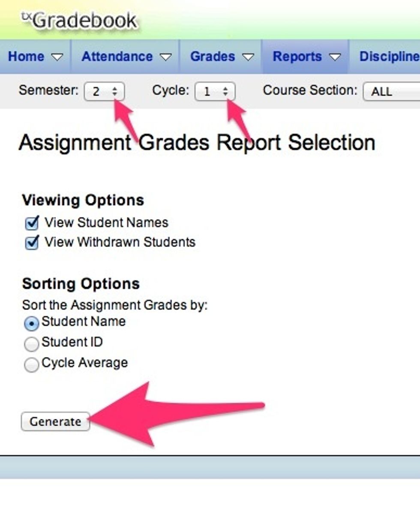Uncheck View Student Names
The height and width of the screenshot is (520, 420).
[32, 223]
